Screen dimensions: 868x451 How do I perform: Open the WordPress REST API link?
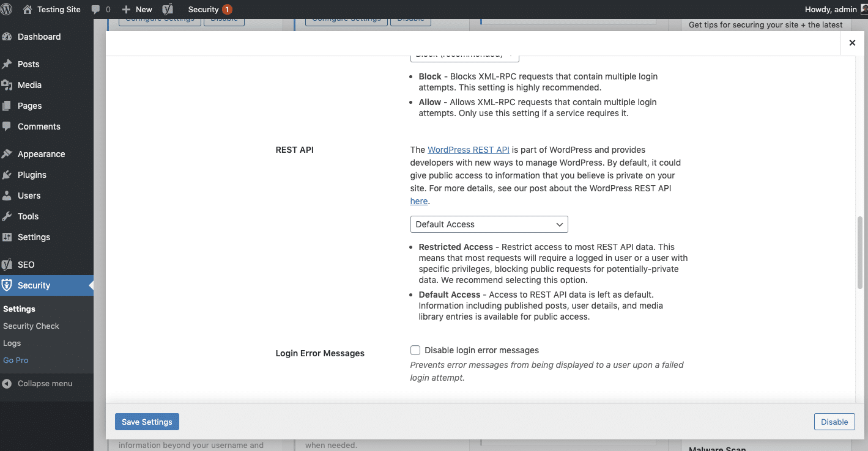(x=469, y=150)
